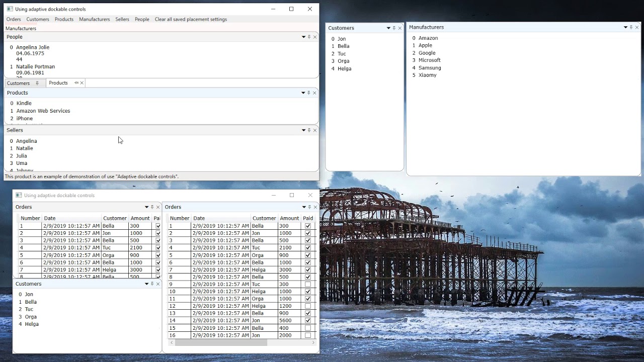Pin the People panel using its pin icon

click(x=309, y=37)
